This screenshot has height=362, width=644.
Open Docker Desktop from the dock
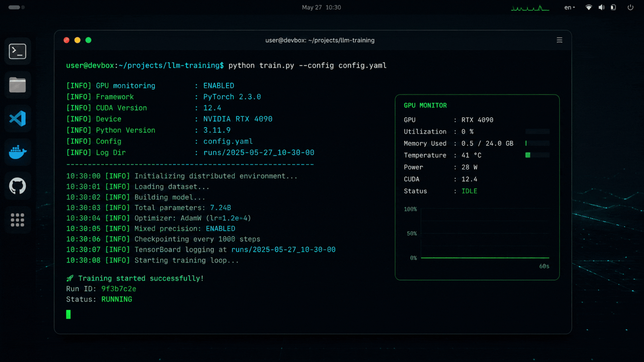[x=17, y=152]
